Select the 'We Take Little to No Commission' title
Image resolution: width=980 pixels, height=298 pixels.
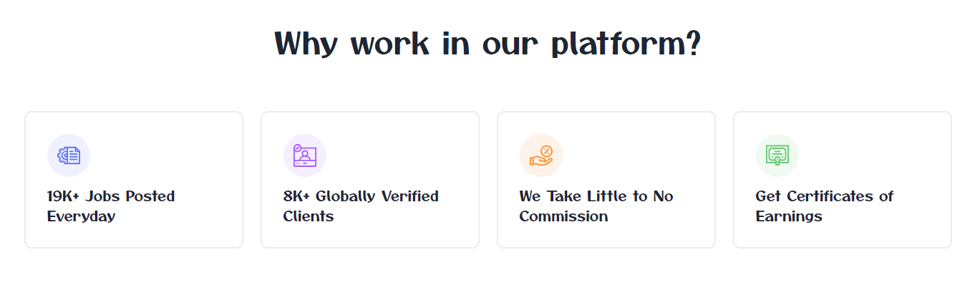tap(596, 206)
